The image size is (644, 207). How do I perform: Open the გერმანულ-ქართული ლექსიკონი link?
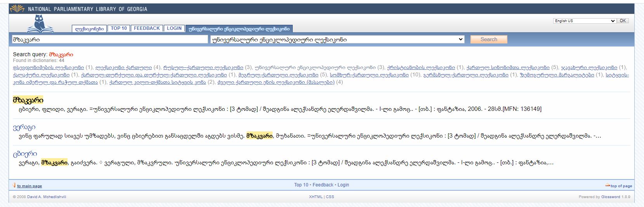click(x=466, y=75)
